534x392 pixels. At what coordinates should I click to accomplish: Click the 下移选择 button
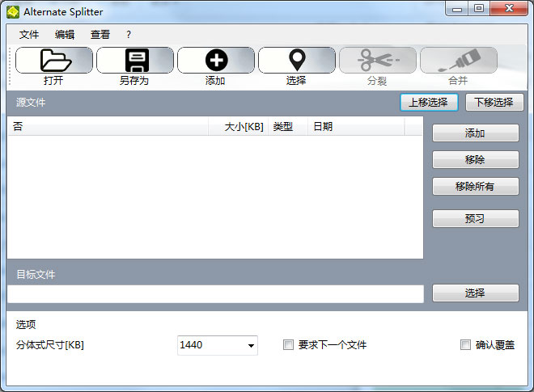tap(494, 102)
